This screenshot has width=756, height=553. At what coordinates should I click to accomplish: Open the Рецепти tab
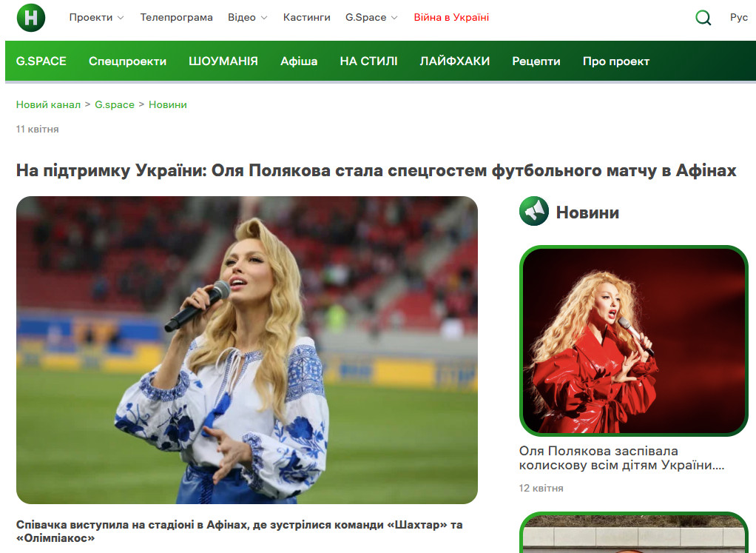(x=536, y=61)
